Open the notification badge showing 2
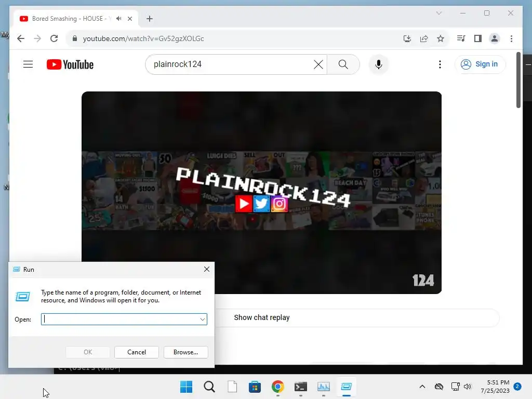This screenshot has height=399, width=532. [517, 387]
